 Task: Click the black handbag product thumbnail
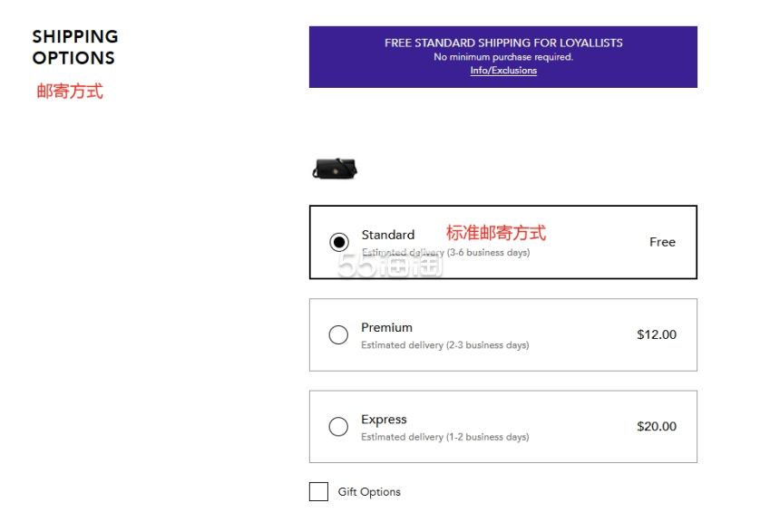335,169
